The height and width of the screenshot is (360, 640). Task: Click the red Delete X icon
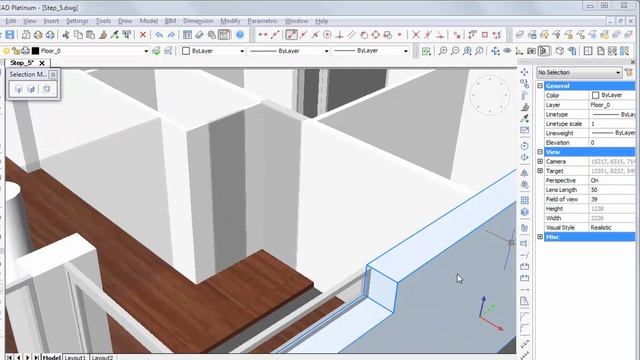point(142,35)
